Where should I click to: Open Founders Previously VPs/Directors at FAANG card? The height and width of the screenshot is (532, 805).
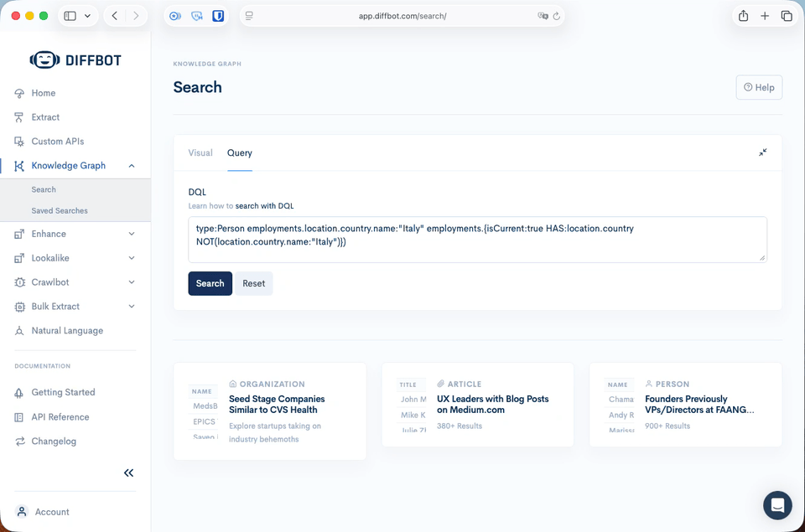(685, 405)
